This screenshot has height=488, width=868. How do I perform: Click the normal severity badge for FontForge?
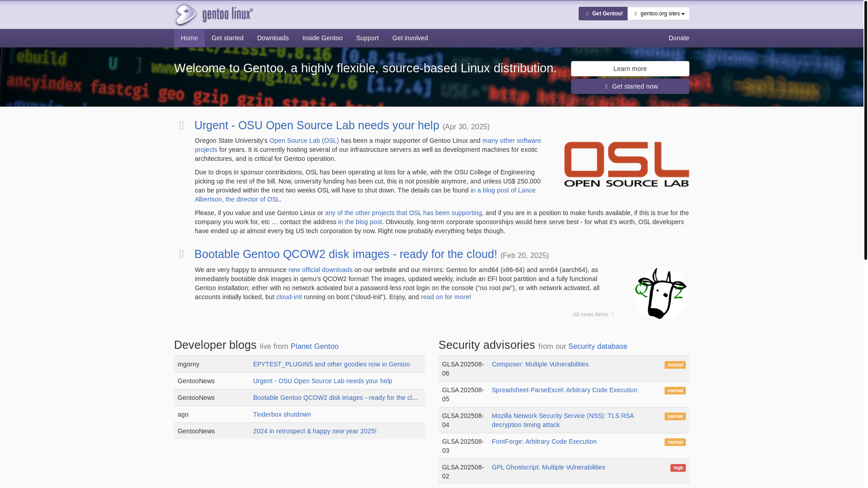coord(675,442)
